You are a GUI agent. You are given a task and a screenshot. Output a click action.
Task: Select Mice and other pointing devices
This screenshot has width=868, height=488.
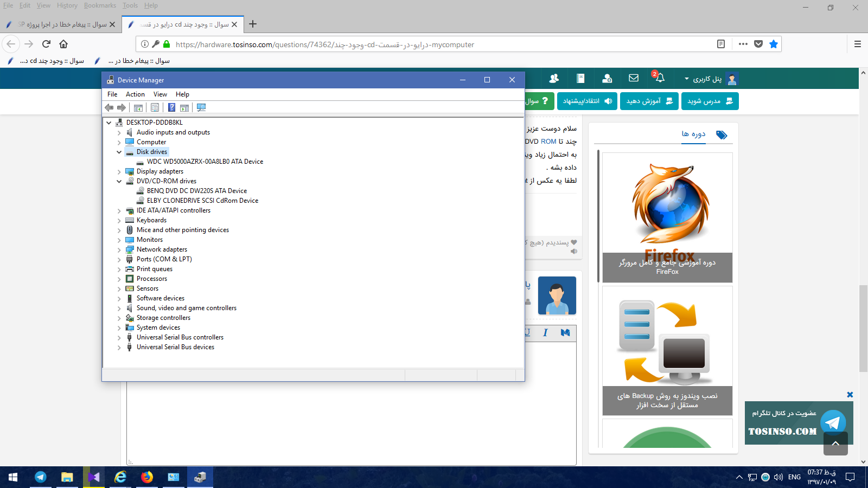182,230
